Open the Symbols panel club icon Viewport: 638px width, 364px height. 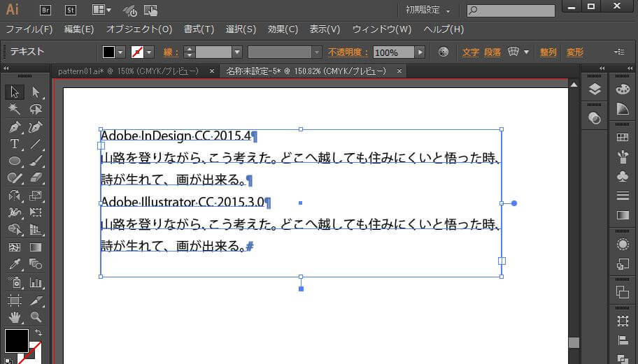click(x=623, y=176)
